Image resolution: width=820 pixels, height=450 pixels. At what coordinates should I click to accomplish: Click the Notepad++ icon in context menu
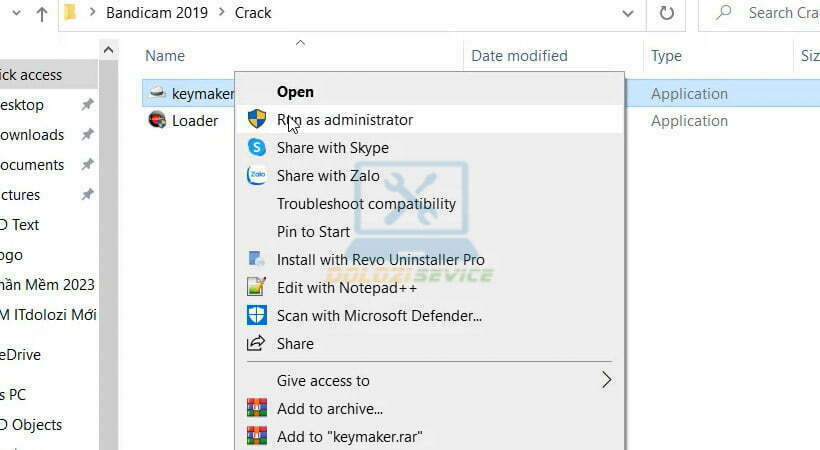click(x=257, y=288)
